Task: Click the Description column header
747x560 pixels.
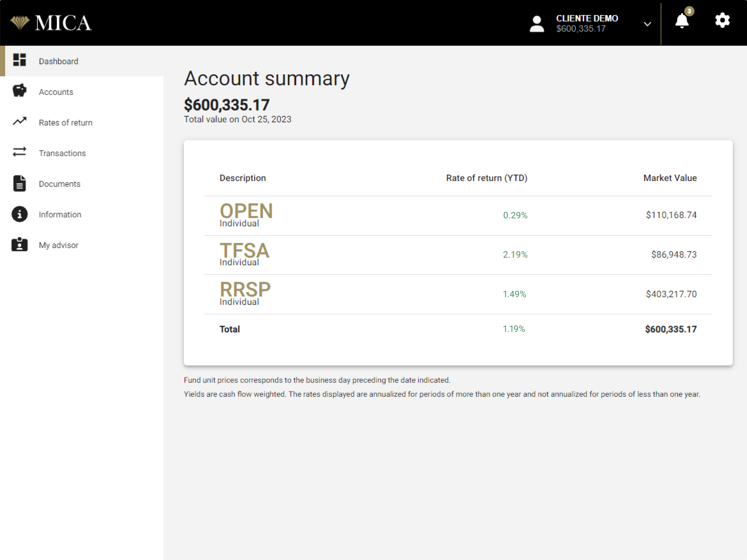Action: [243, 178]
